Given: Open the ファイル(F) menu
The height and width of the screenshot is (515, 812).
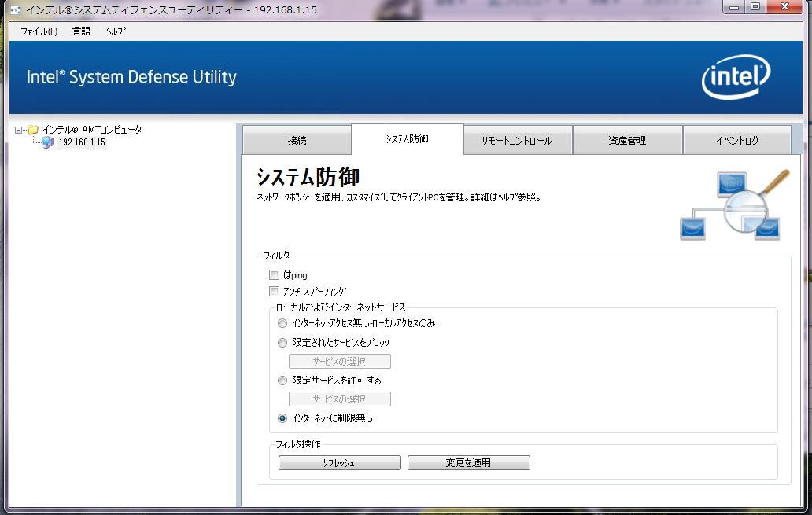Looking at the screenshot, I should point(39,31).
